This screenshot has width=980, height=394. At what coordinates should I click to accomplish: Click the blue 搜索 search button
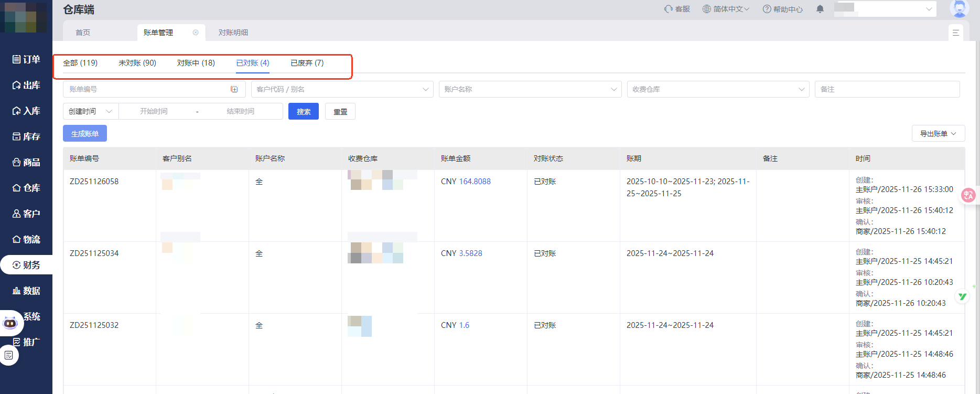pyautogui.click(x=303, y=111)
